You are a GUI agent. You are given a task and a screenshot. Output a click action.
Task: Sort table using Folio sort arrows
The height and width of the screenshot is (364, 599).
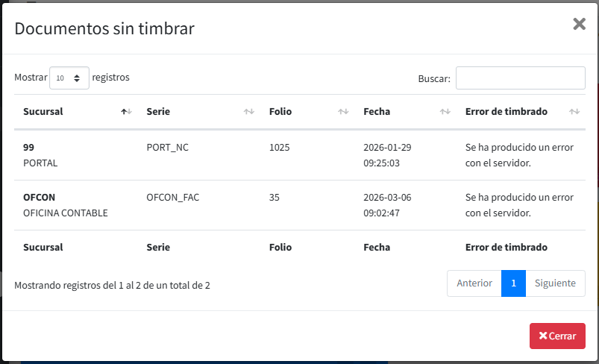click(x=343, y=112)
